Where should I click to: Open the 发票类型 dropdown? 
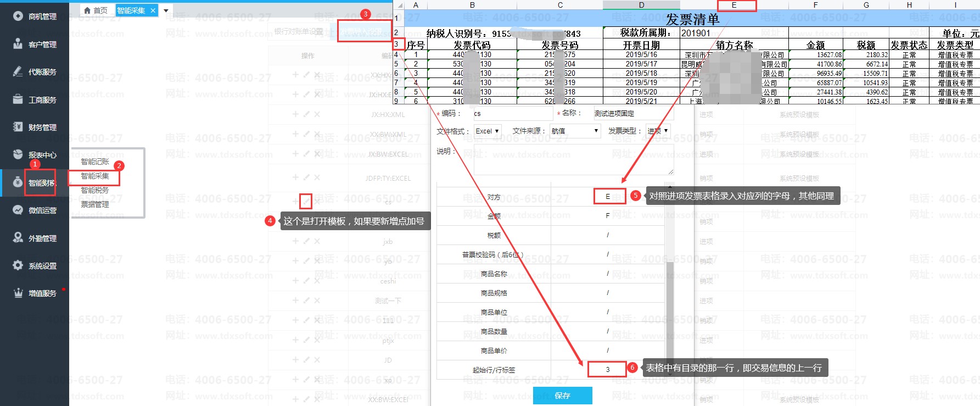658,131
